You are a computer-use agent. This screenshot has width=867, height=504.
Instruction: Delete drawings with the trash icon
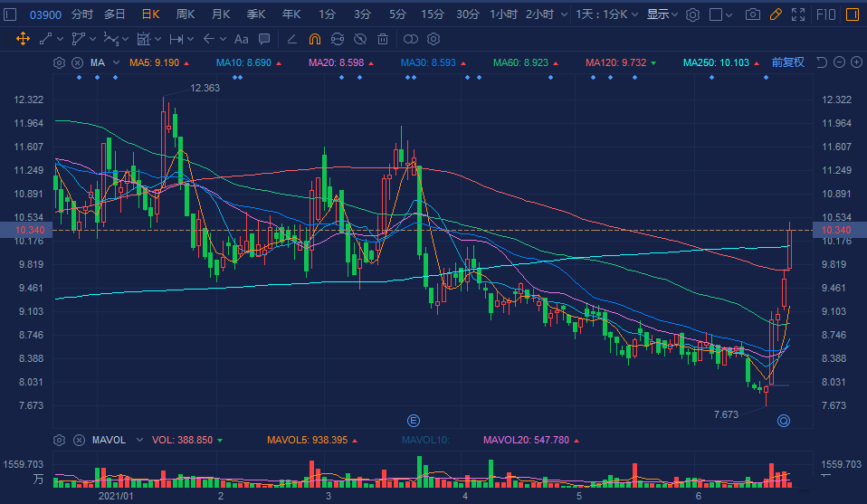click(383, 39)
